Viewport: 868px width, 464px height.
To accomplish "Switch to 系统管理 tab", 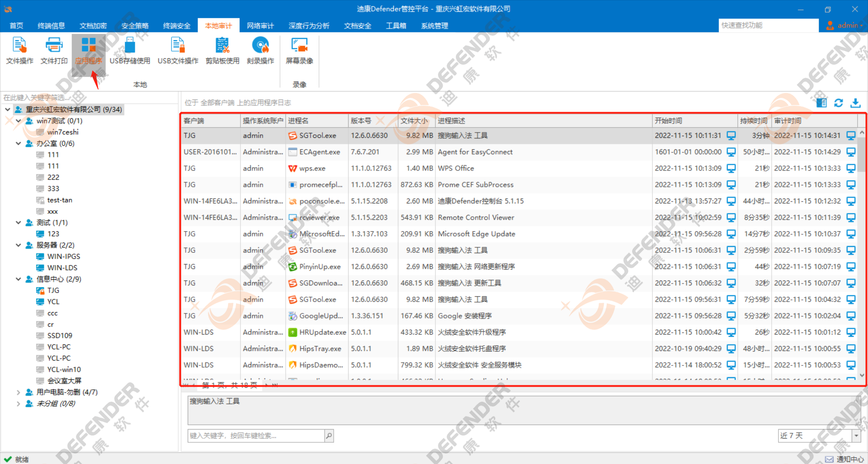I will (434, 26).
